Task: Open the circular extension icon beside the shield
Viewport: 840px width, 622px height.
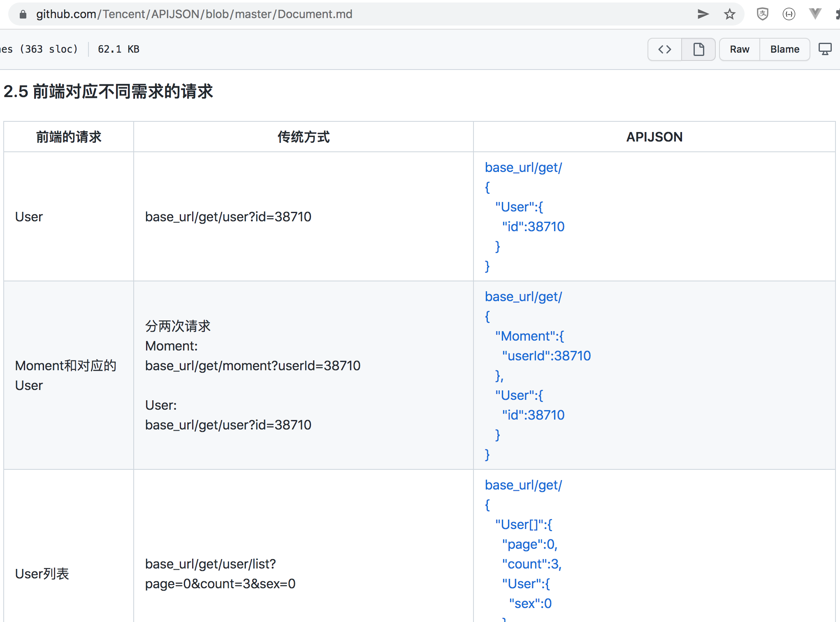Action: click(x=789, y=14)
